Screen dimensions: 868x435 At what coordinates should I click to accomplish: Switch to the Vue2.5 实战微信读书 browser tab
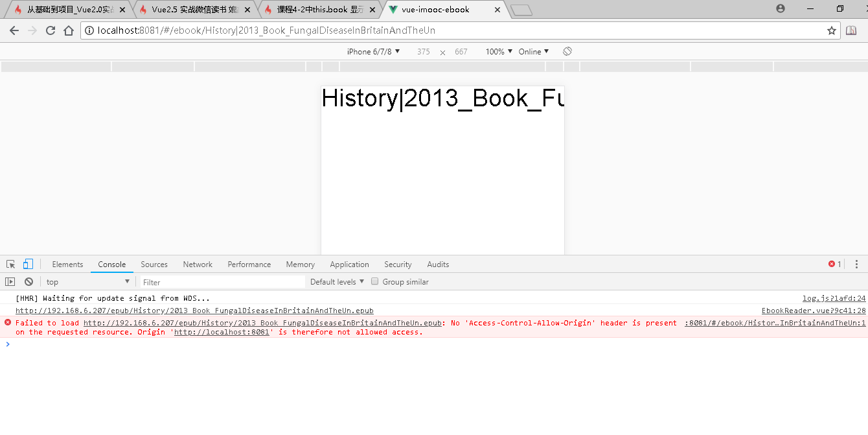point(194,10)
